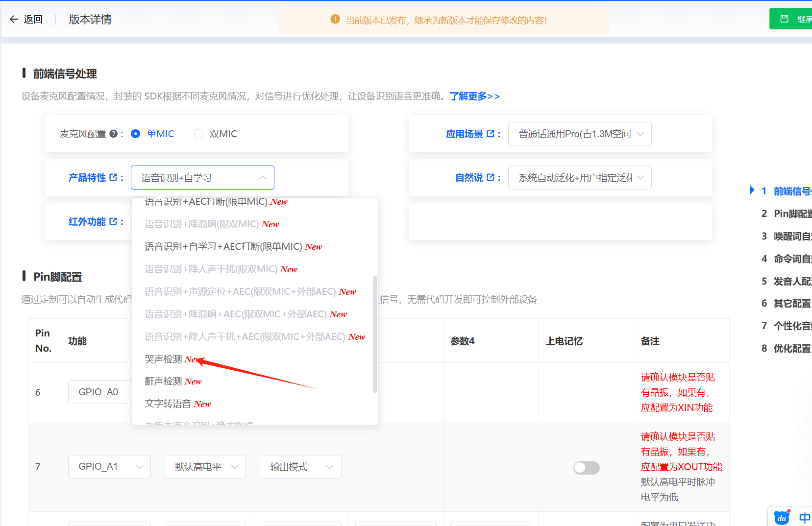Viewport: 812px width, 526px height.
Task: Open the 普通话通用Pro application scenario dropdown
Action: (579, 133)
